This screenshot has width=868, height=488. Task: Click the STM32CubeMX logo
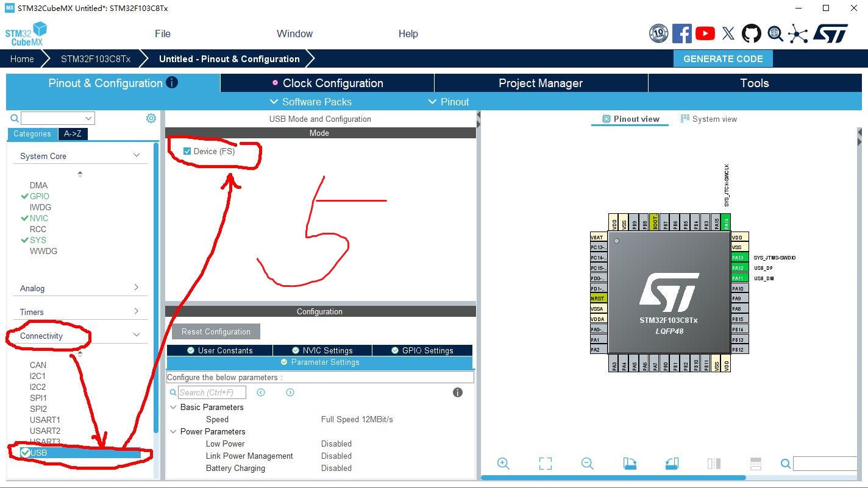tap(26, 34)
